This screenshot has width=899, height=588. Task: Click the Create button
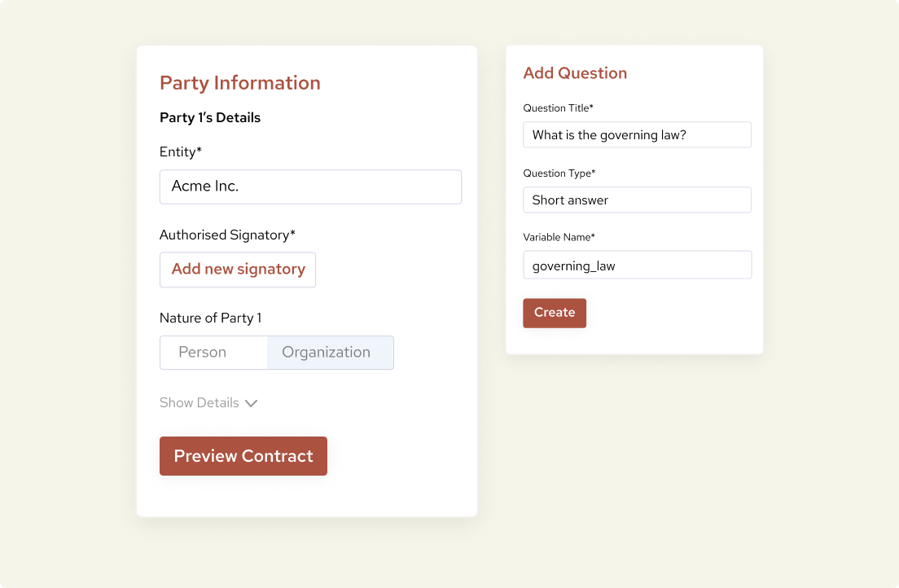click(555, 313)
